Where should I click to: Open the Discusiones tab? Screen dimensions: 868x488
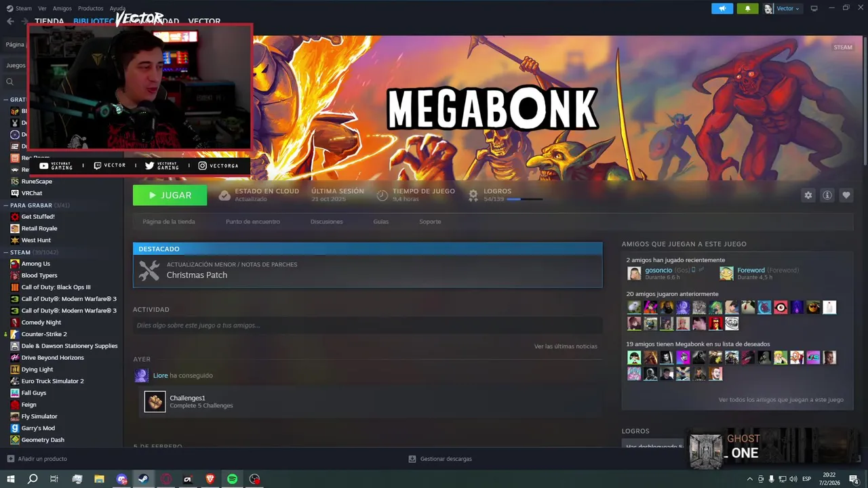click(326, 222)
